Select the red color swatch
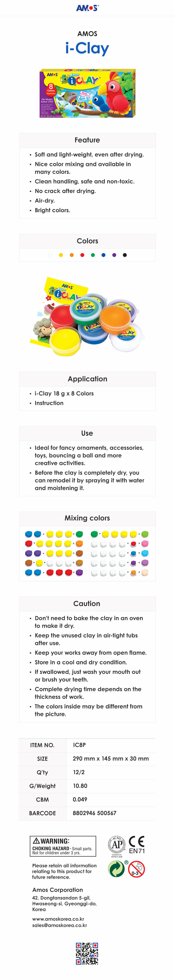The image size is (175, 980). click(x=82, y=255)
